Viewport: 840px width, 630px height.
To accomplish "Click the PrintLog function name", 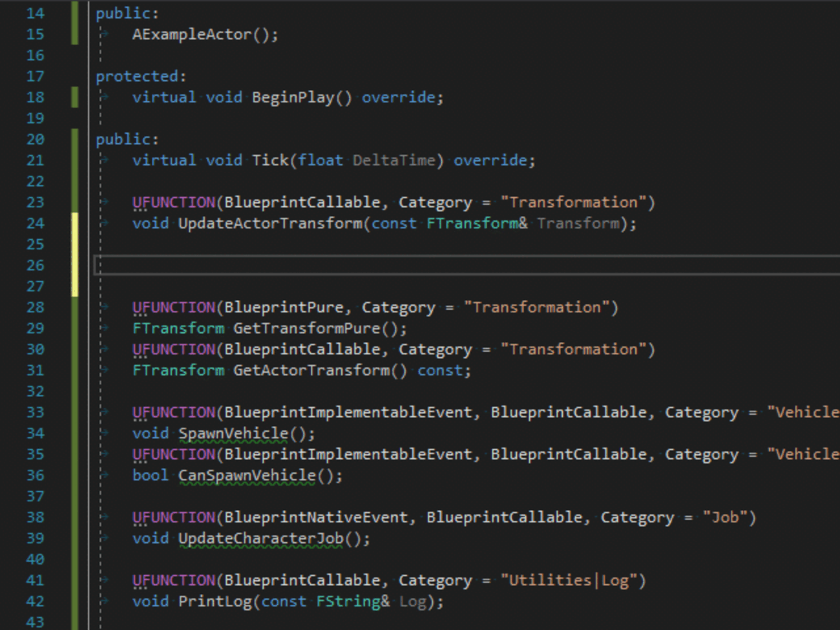I will click(215, 602).
